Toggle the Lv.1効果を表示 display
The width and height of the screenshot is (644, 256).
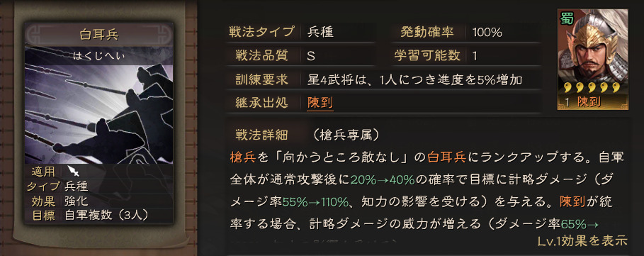[582, 240]
